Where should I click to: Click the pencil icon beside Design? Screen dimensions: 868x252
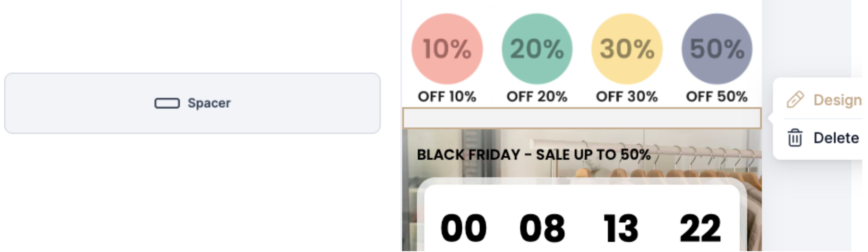pyautogui.click(x=795, y=100)
